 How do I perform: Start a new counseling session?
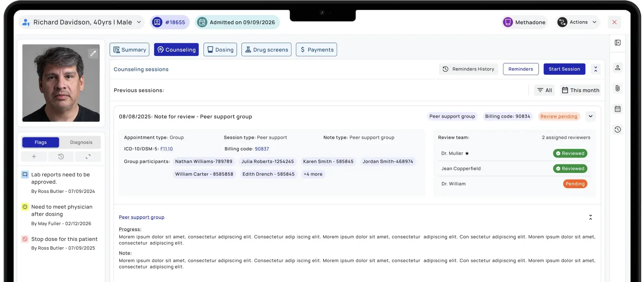(564, 69)
